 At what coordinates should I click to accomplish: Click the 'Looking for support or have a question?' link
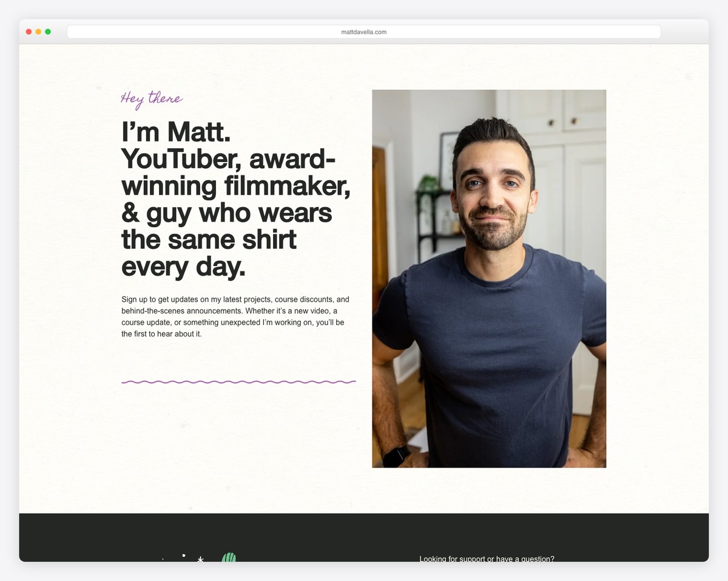pyautogui.click(x=487, y=559)
